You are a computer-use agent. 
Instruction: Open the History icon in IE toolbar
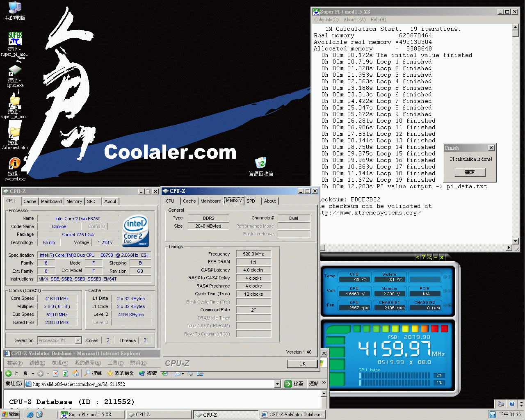coord(165,373)
